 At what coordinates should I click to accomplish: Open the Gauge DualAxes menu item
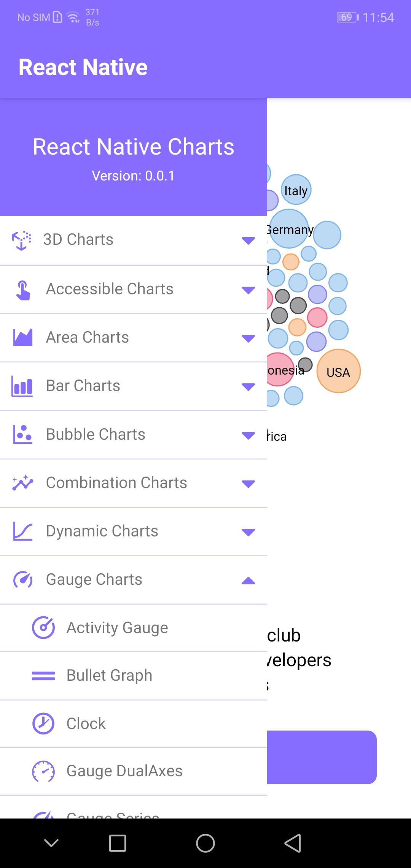click(134, 771)
